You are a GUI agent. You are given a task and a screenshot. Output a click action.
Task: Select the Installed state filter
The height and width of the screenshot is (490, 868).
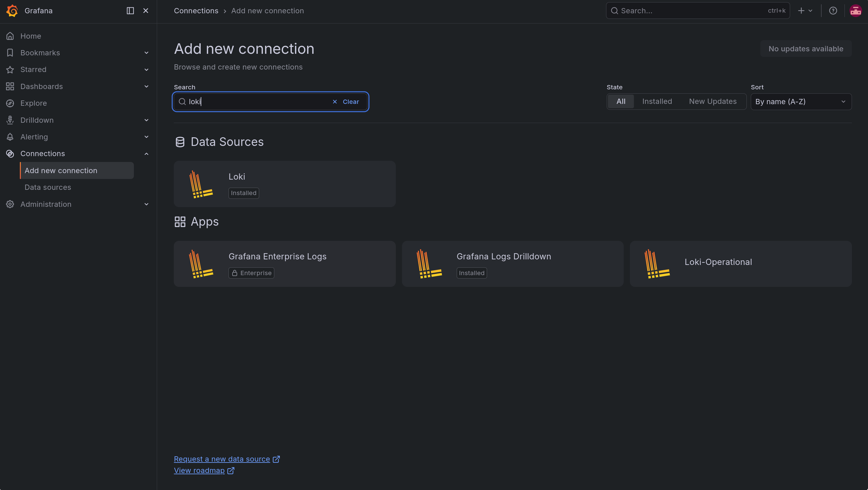(657, 101)
